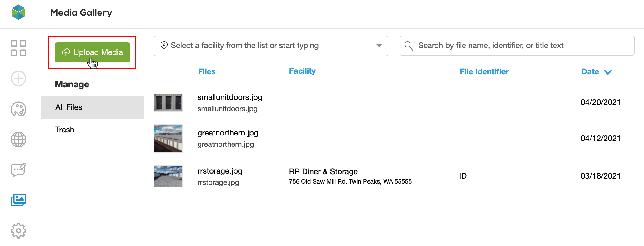The image size is (644, 246).
Task: Open the Trash section
Action: point(65,130)
